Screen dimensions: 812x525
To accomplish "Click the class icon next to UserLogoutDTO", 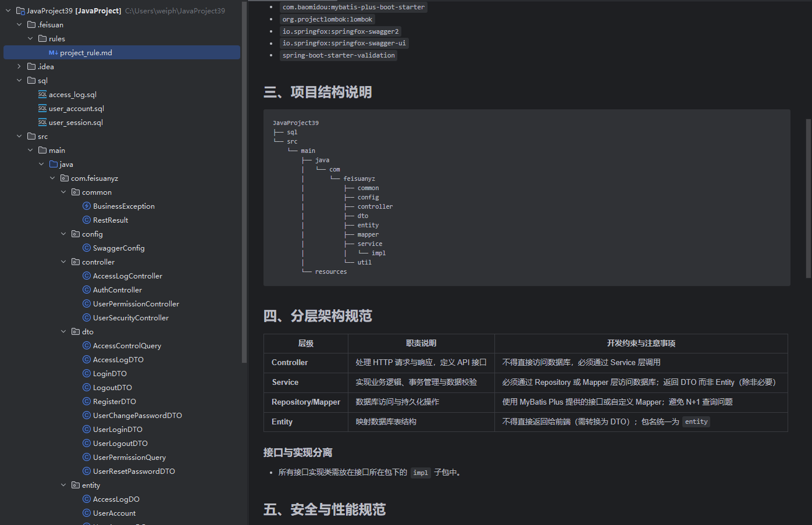I will pyautogui.click(x=87, y=444).
